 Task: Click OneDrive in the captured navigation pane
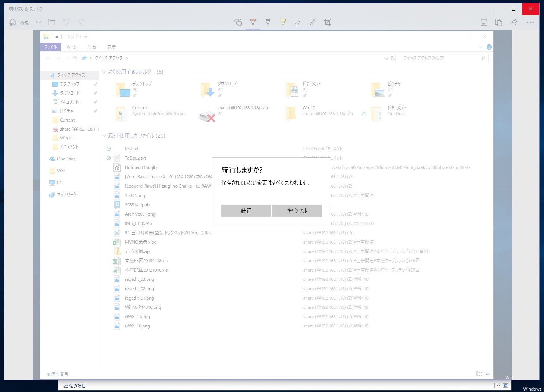63,159
